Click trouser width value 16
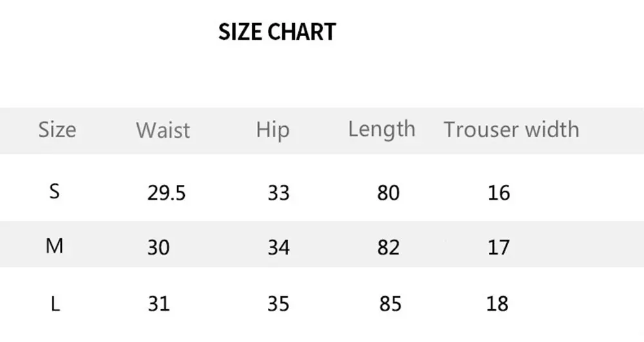This screenshot has height=342, width=644. (x=498, y=193)
